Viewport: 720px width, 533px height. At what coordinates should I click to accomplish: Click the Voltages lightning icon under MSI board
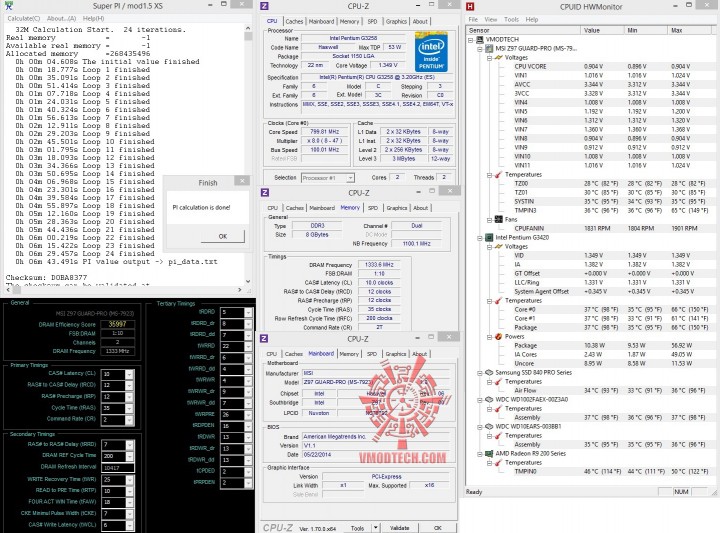499,57
